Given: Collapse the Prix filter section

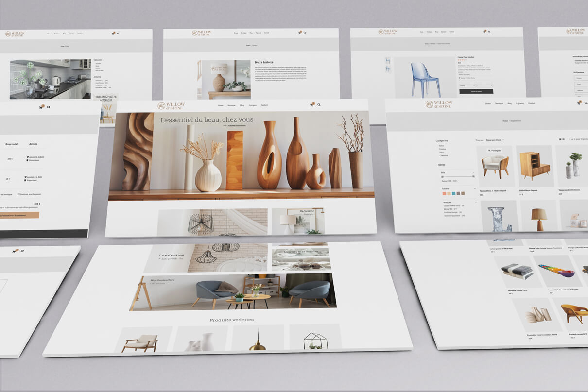Looking at the screenshot, I should click(x=474, y=172).
